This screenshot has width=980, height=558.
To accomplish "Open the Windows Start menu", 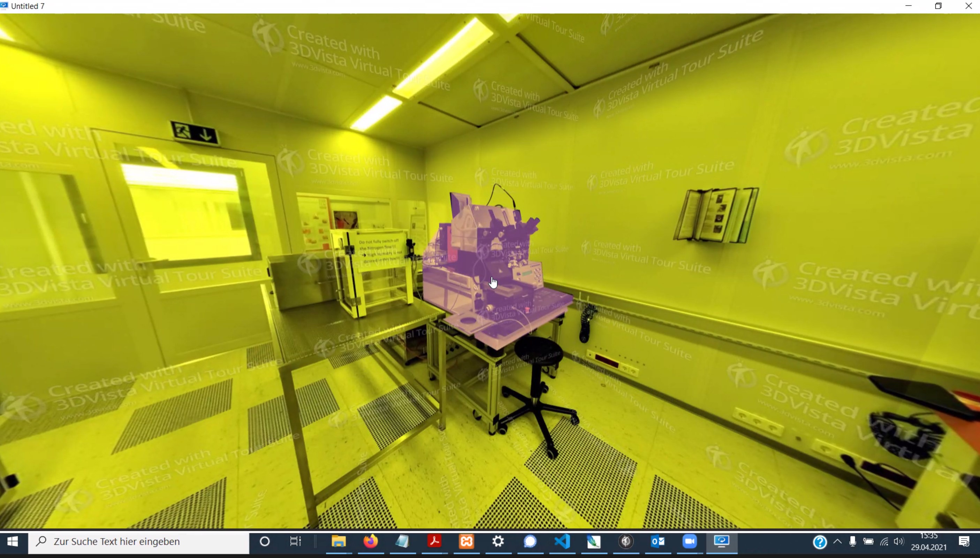I will pos(13,542).
